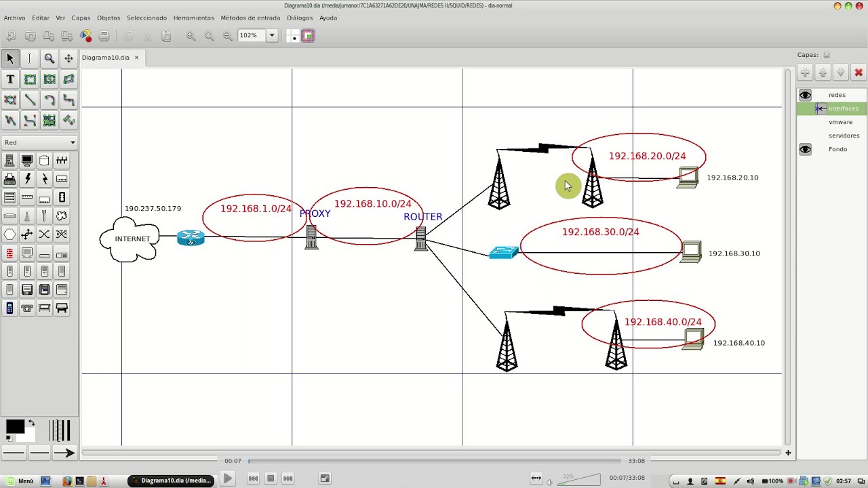Select the Polyline tool
Screen dimensions: 868x488
pyautogui.click(x=10, y=121)
